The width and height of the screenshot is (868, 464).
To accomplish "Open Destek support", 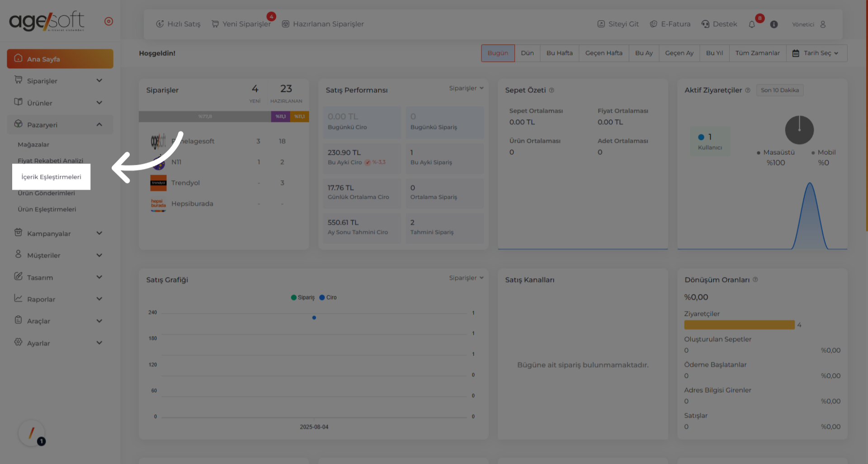I will pyautogui.click(x=719, y=24).
